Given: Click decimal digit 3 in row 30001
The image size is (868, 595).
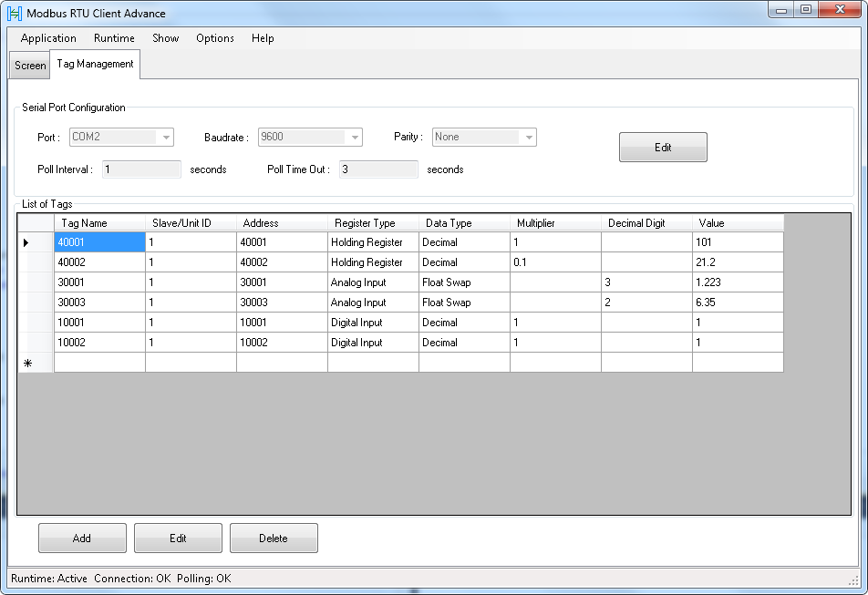Looking at the screenshot, I should tap(646, 282).
